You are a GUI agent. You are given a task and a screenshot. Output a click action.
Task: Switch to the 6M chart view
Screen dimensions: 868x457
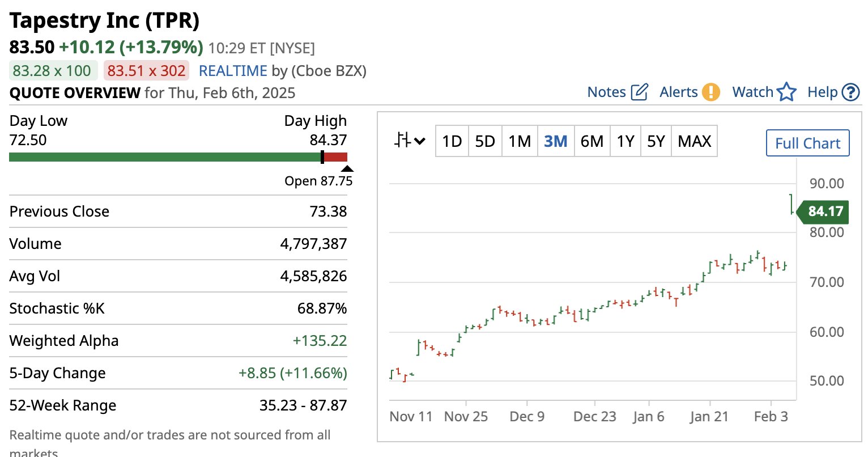coord(592,141)
